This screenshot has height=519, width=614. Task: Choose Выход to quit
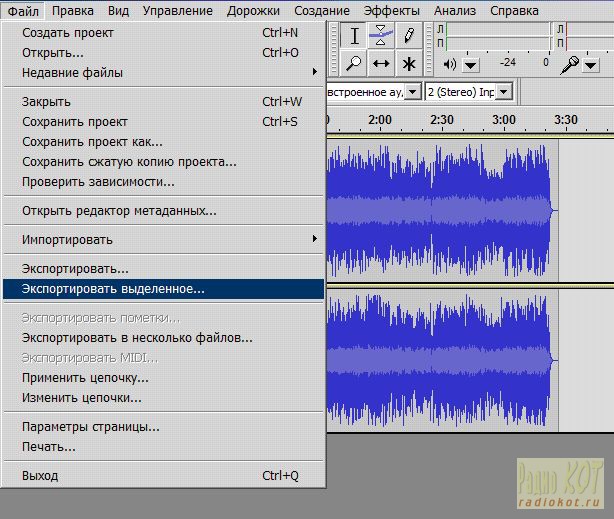click(x=164, y=476)
